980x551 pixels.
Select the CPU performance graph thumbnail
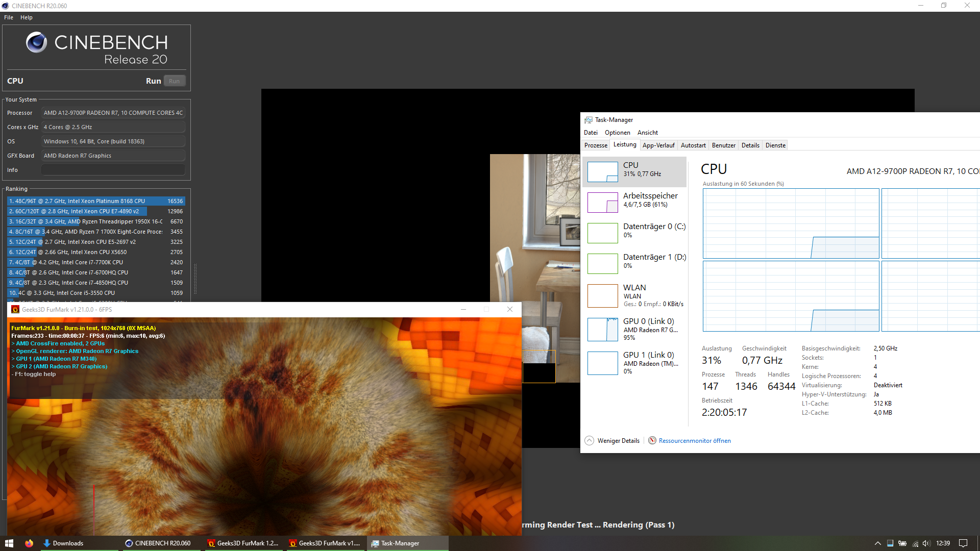click(x=602, y=172)
